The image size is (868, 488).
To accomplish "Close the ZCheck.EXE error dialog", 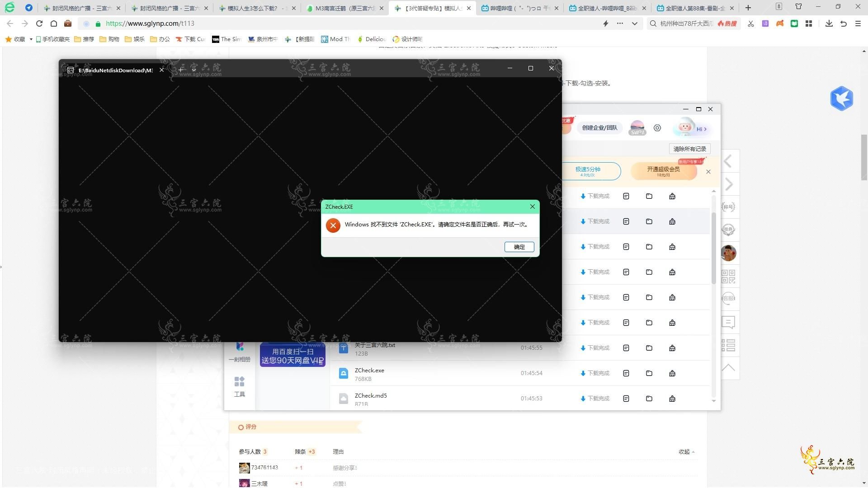I will (532, 206).
